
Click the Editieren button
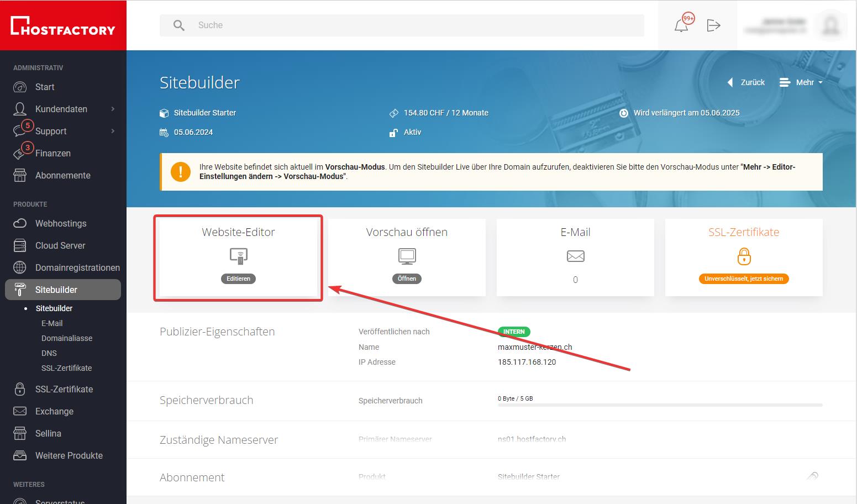click(238, 279)
